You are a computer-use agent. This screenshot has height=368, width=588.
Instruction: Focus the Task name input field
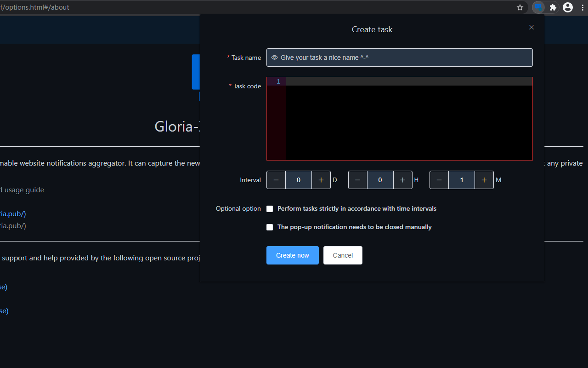pyautogui.click(x=400, y=57)
